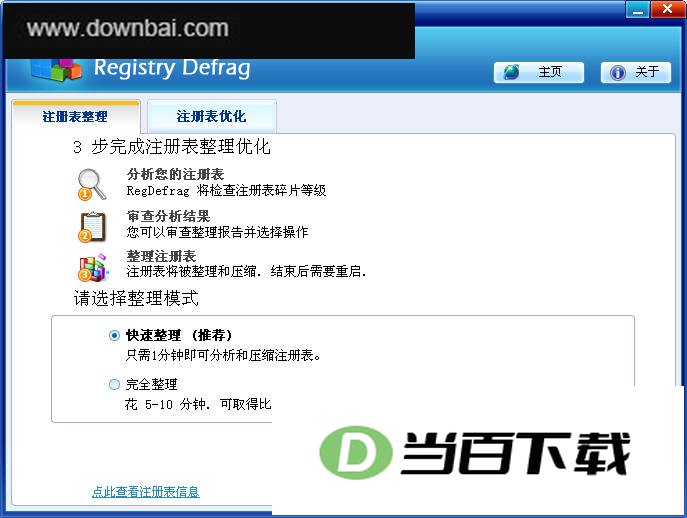Click the globe icon on the 主页 button

pos(511,72)
